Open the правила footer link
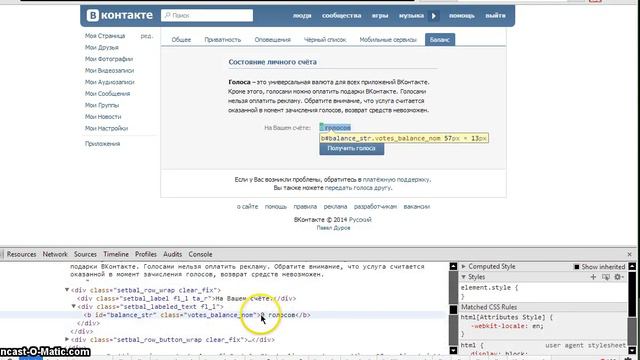Image resolution: width=640 pixels, height=360 pixels. 305,207
